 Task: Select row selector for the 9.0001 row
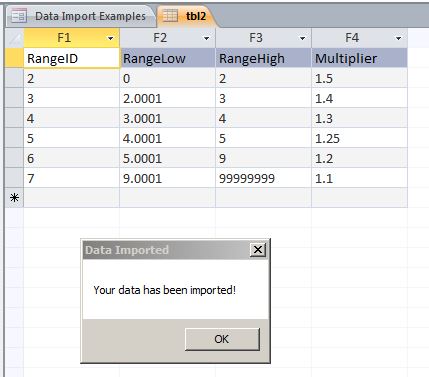pos(14,178)
